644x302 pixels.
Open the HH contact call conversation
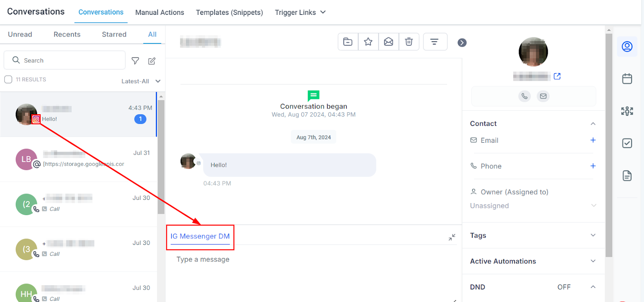point(78,287)
